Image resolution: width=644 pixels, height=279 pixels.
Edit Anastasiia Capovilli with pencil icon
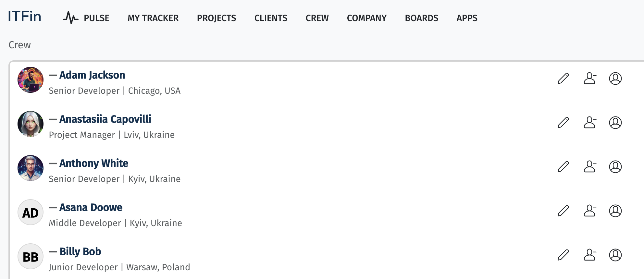click(x=563, y=123)
